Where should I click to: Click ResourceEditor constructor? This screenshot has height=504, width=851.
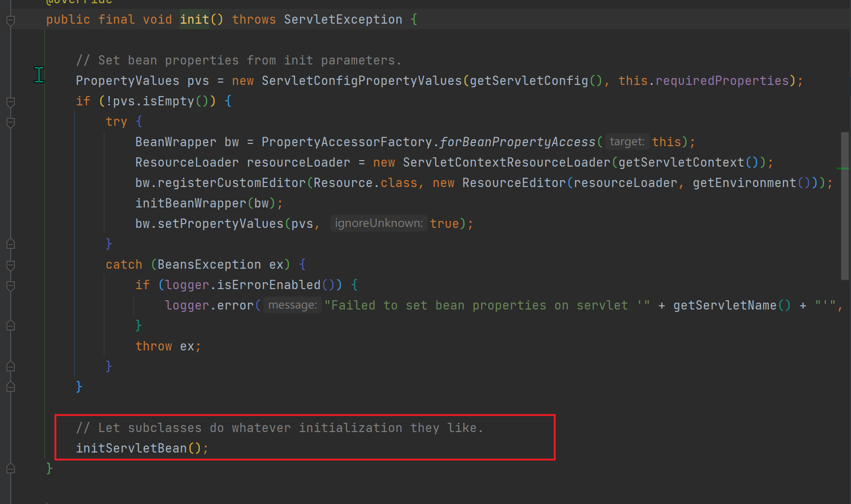pyautogui.click(x=514, y=183)
